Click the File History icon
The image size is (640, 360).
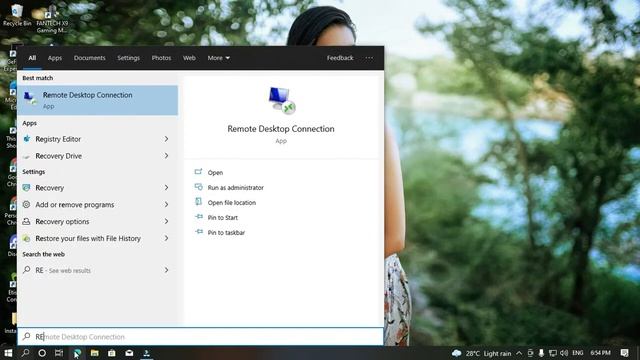tap(27, 238)
